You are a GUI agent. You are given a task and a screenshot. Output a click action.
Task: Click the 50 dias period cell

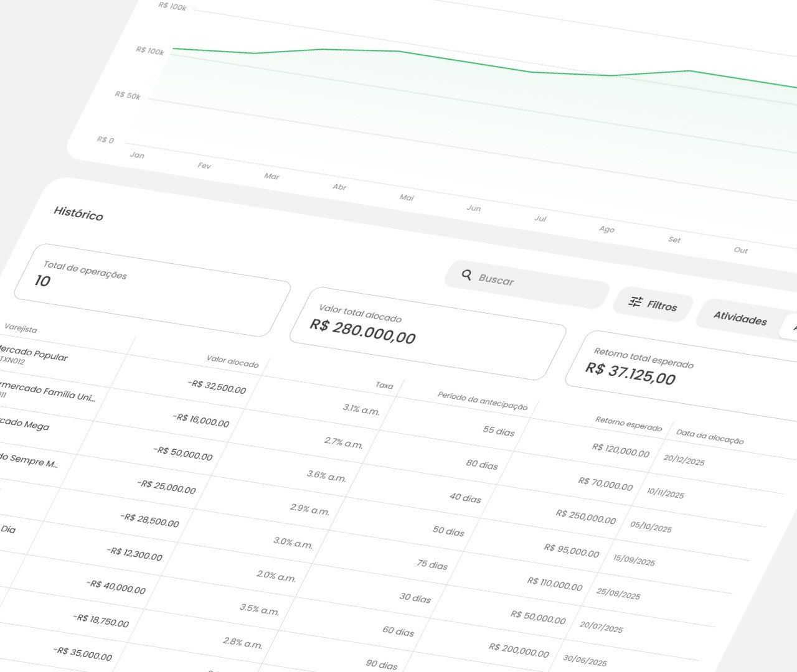coord(448,531)
